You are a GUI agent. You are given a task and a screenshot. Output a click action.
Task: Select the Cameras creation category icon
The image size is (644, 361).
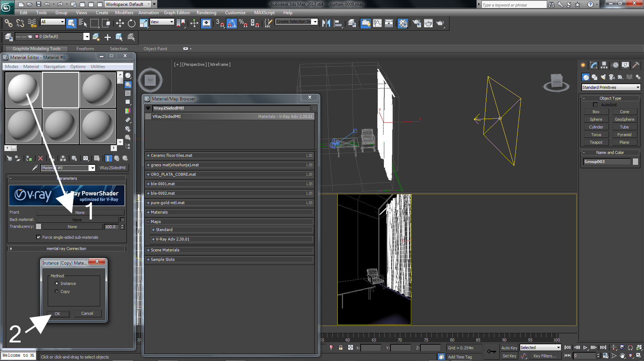pos(612,77)
